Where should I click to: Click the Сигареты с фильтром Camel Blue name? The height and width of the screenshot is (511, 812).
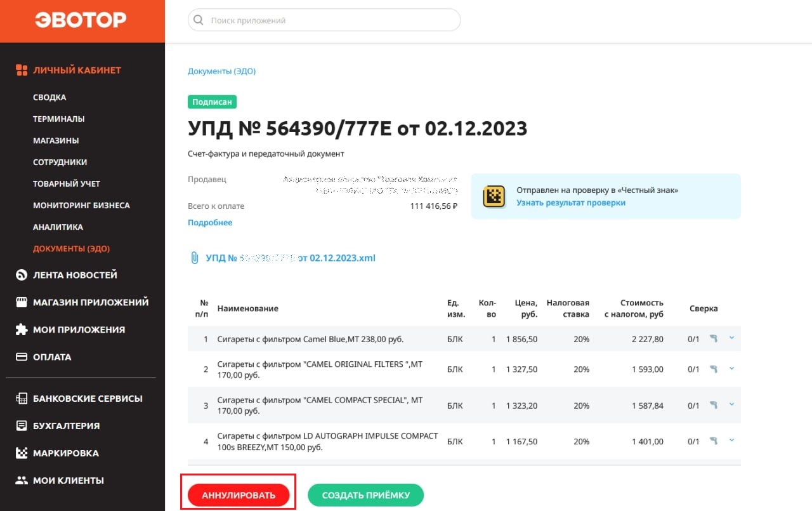click(x=310, y=339)
